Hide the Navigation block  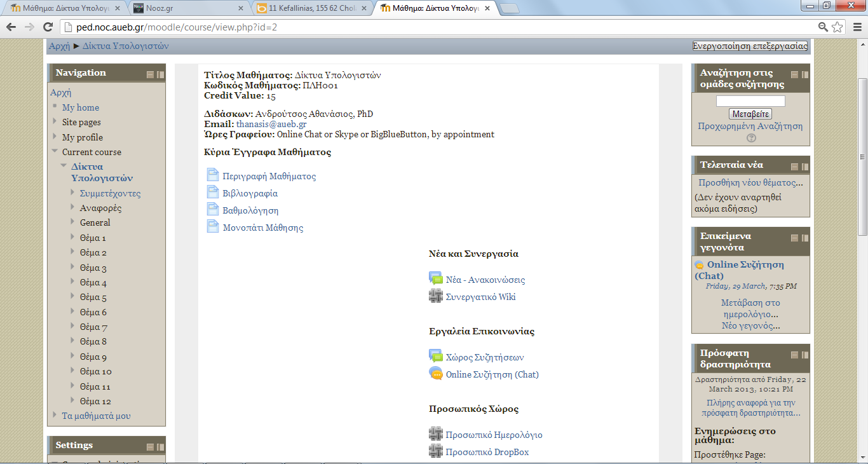click(x=151, y=74)
